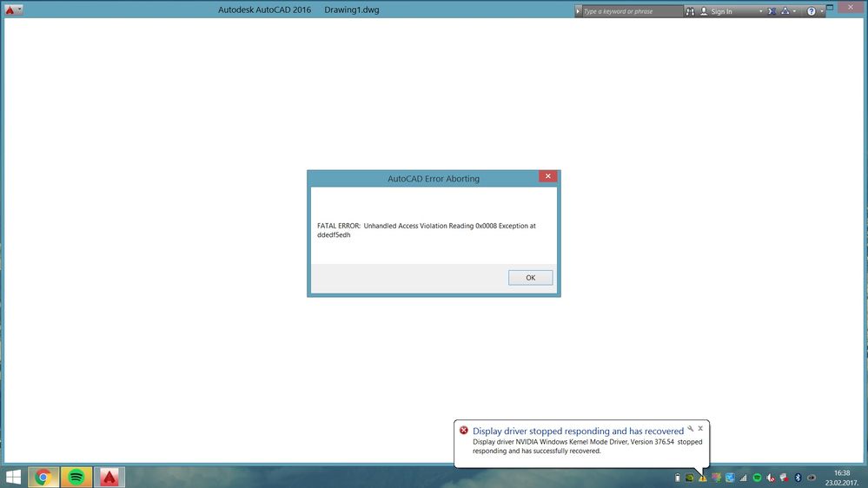Click 'Display driver stopped responding' notification title
This screenshot has height=488, width=868.
(578, 431)
